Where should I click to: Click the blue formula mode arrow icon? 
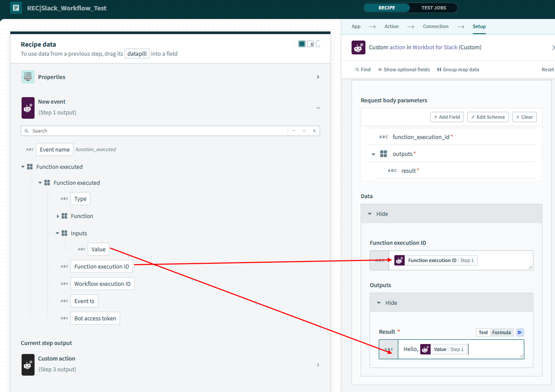click(520, 332)
